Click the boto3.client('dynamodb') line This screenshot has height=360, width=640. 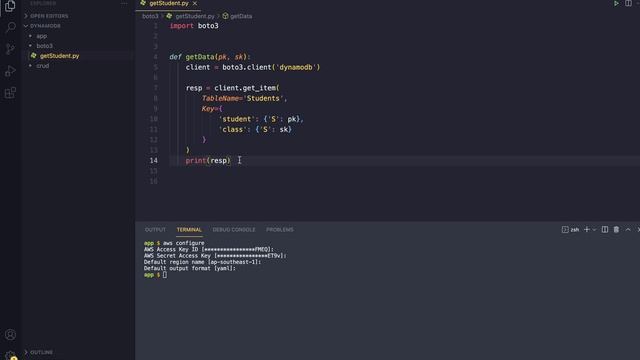(x=253, y=67)
